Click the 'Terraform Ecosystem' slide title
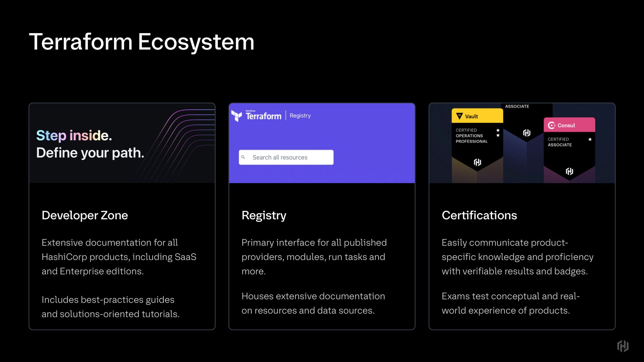Viewport: 644px width, 362px height. 142,42
